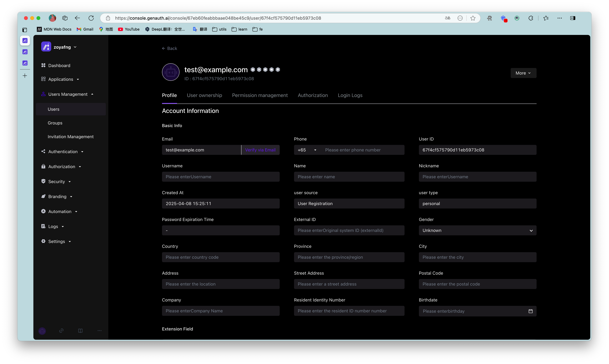The width and height of the screenshot is (609, 364).
Task: Click the GenAuth logo beside zoyafng
Action: [46, 47]
